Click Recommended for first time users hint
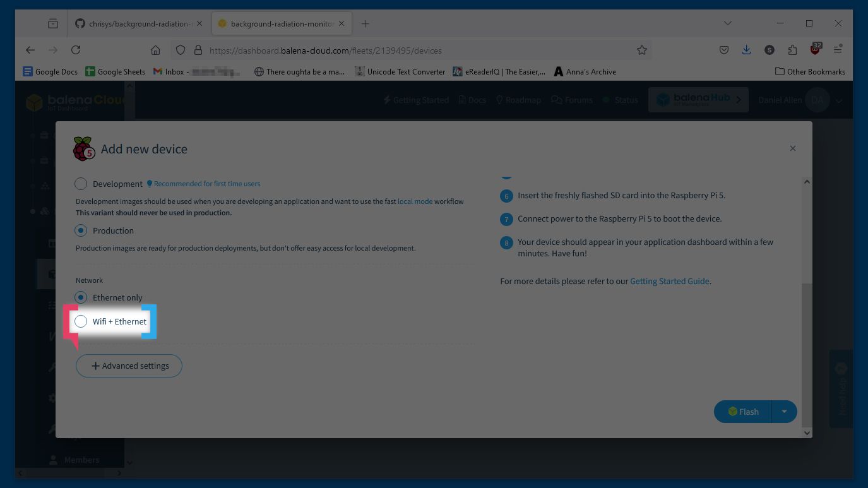The height and width of the screenshot is (488, 868). coord(203,184)
